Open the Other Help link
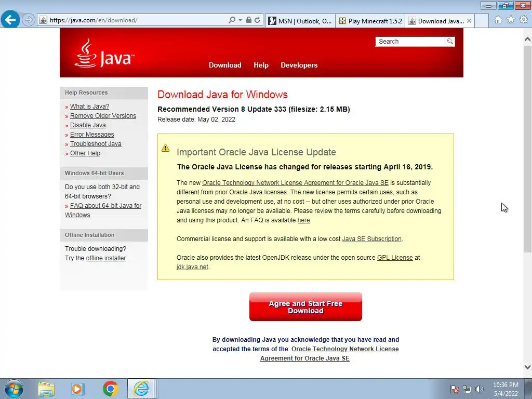The height and width of the screenshot is (399, 532). click(85, 153)
